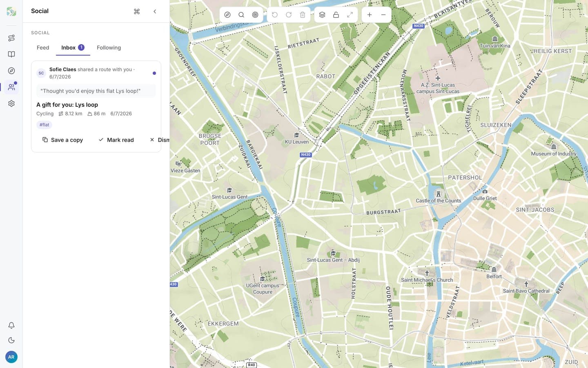Toggle the map lock icon
Image resolution: width=588 pixels, height=368 pixels.
336,15
